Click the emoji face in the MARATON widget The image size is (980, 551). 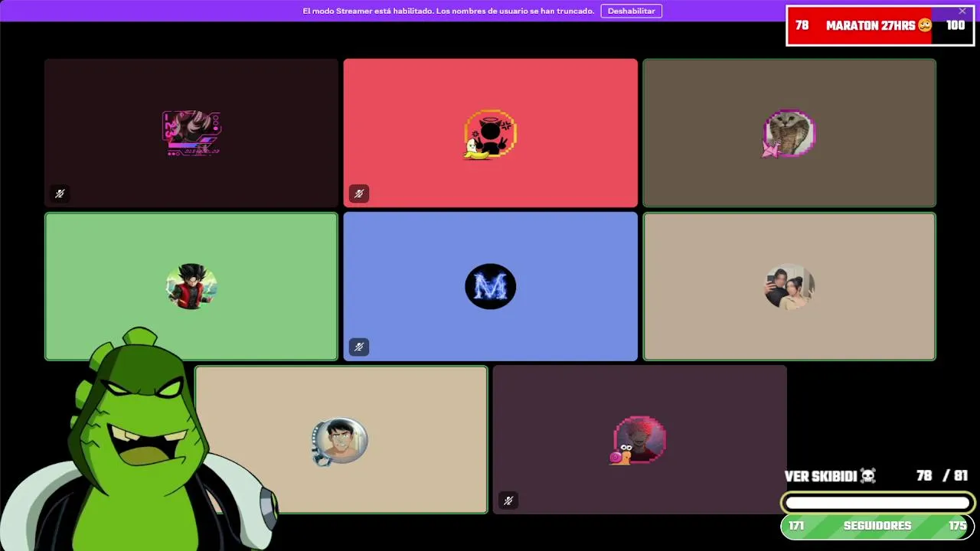point(925,25)
